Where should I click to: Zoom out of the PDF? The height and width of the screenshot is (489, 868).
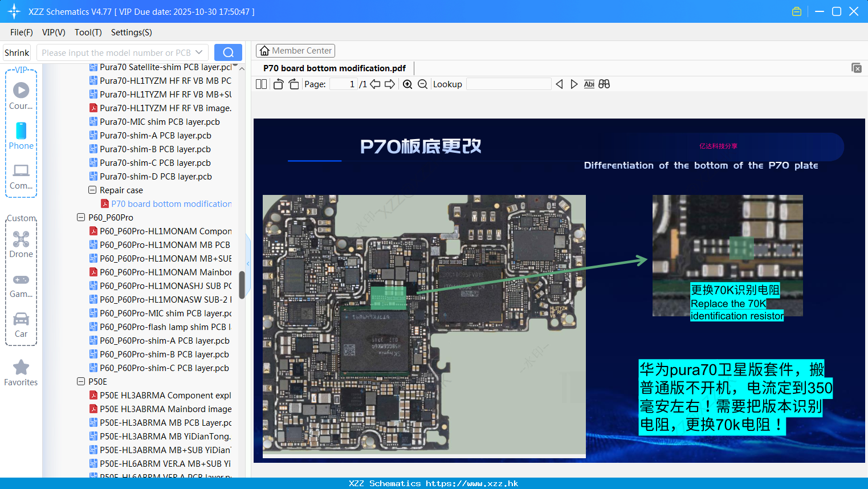422,84
